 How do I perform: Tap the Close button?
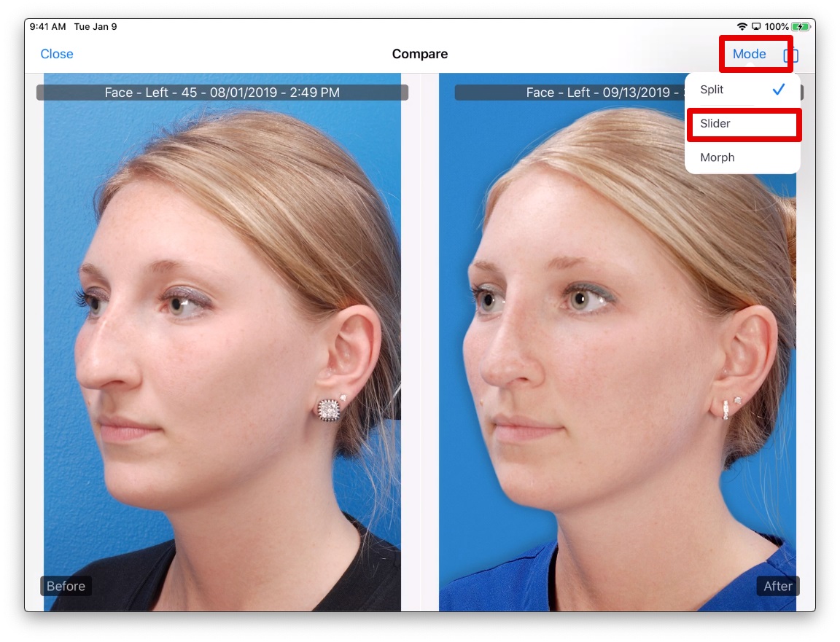56,53
